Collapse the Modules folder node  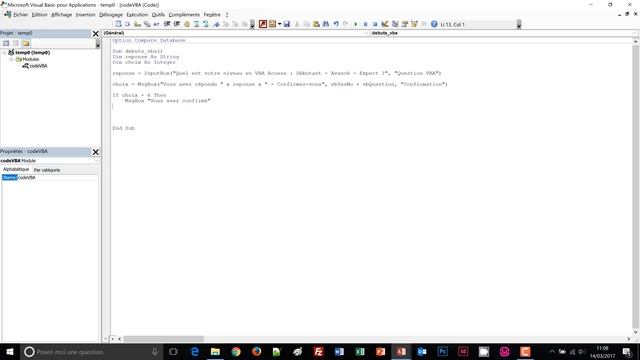(11, 59)
